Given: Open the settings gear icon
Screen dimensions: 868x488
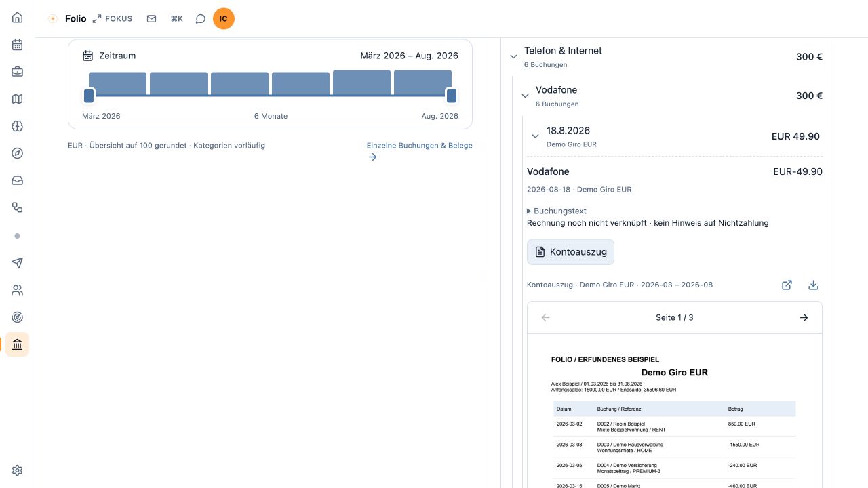Looking at the screenshot, I should click(x=18, y=470).
